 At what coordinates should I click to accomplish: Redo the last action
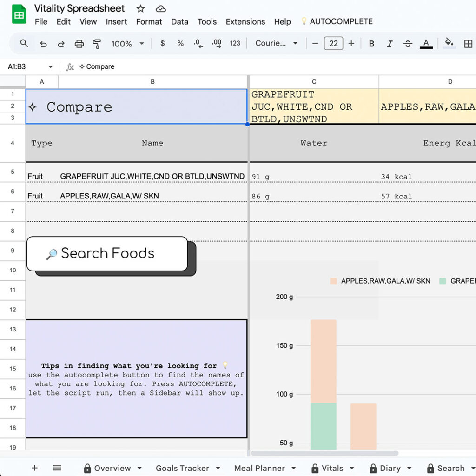pyautogui.click(x=61, y=44)
